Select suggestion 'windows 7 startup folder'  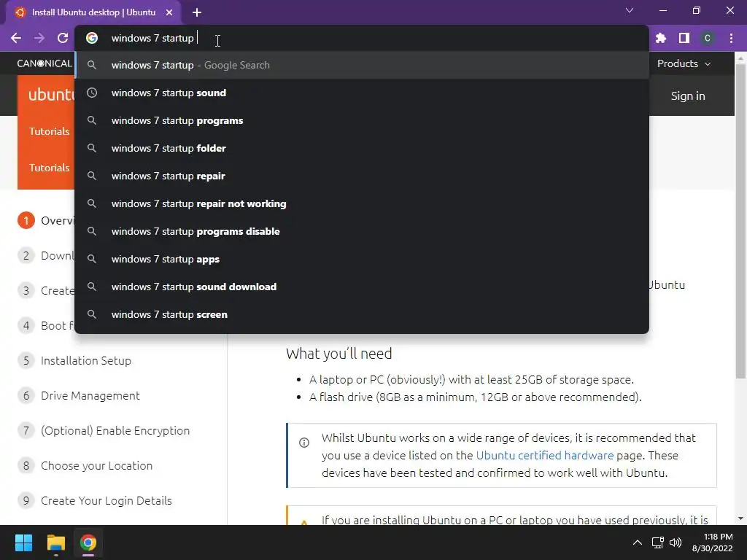point(362,148)
